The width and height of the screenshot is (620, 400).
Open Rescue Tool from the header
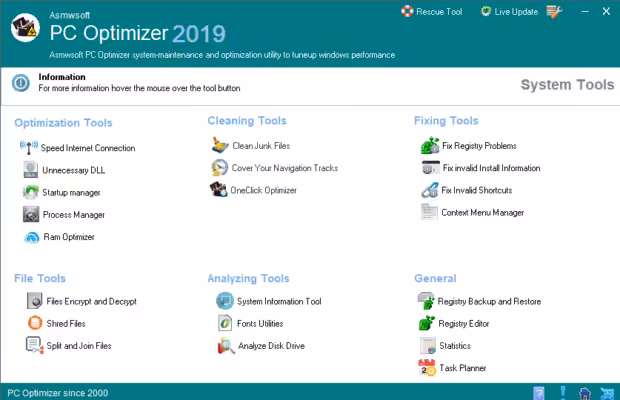tap(432, 12)
